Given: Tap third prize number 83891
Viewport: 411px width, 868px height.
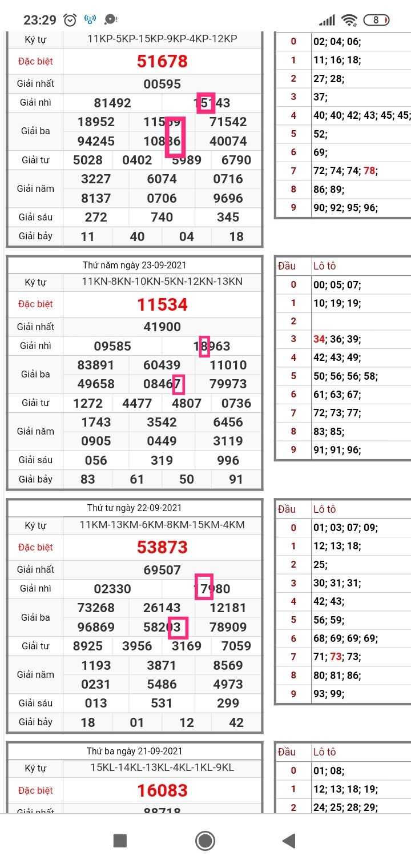Looking at the screenshot, I should click(x=96, y=365).
